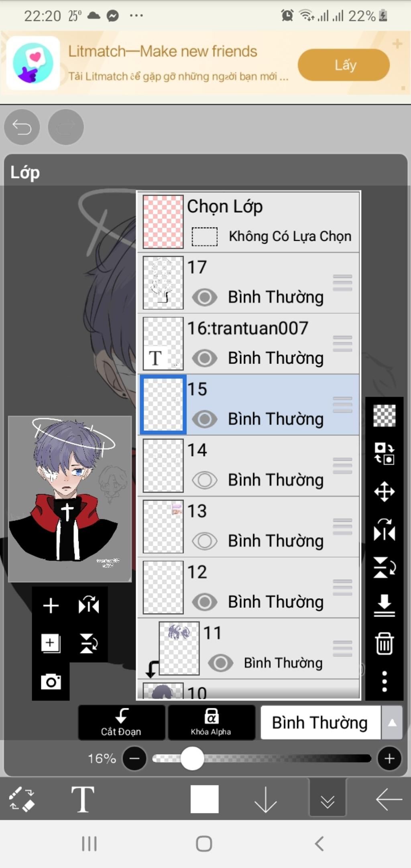This screenshot has width=411, height=868.
Task: Tap the brush-eraser switch tool icon
Action: [x=22, y=799]
